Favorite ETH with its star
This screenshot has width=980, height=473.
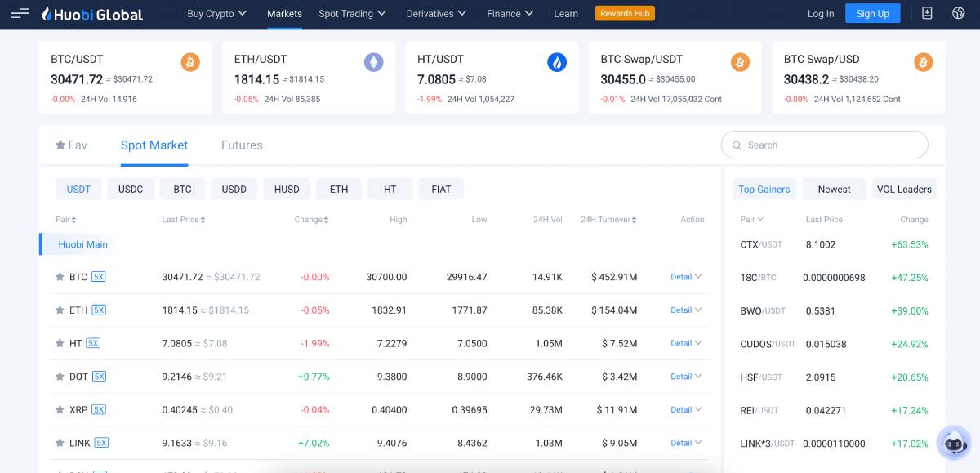(60, 310)
